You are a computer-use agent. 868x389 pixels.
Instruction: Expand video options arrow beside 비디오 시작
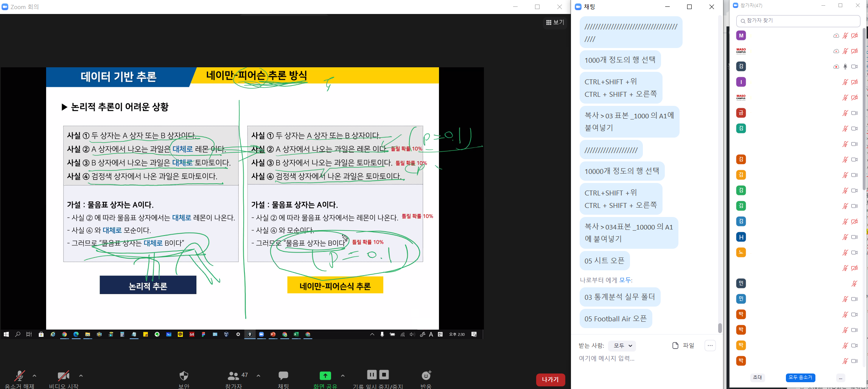coord(81,376)
